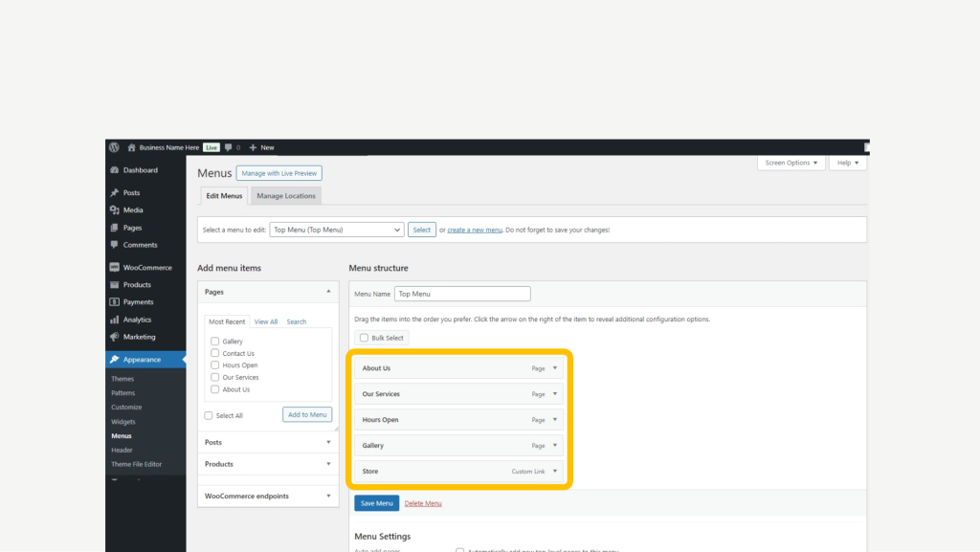Click the Manage with Live Preview button

pos(279,173)
